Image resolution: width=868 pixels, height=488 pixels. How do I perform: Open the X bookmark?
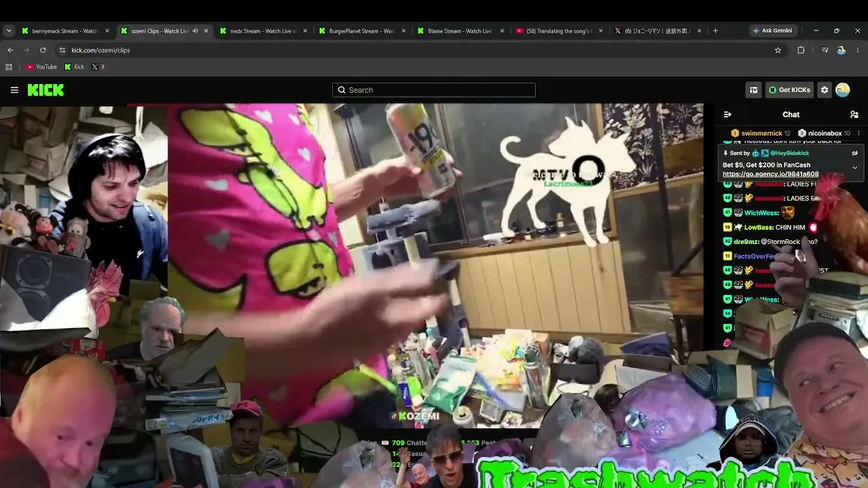[98, 67]
